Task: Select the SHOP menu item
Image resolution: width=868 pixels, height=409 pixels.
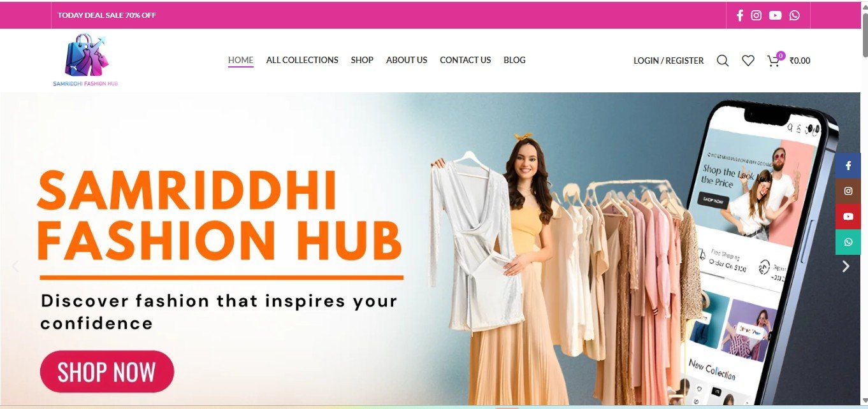Action: point(362,60)
